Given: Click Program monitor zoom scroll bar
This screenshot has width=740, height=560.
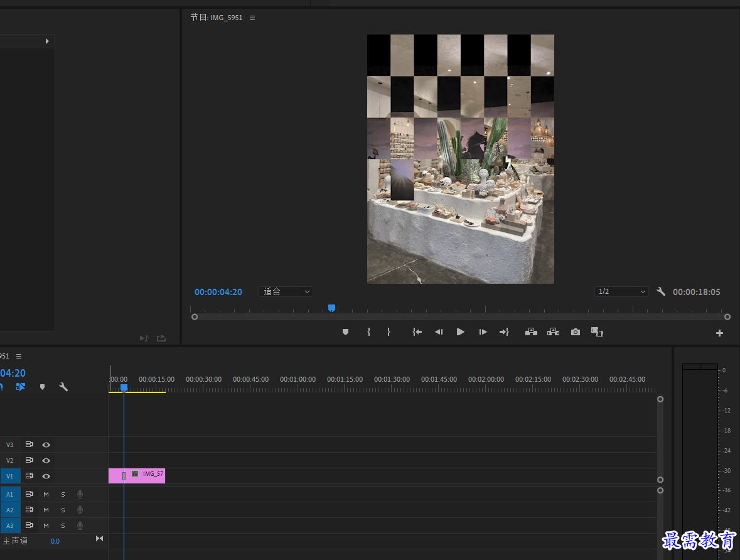Looking at the screenshot, I should click(461, 317).
